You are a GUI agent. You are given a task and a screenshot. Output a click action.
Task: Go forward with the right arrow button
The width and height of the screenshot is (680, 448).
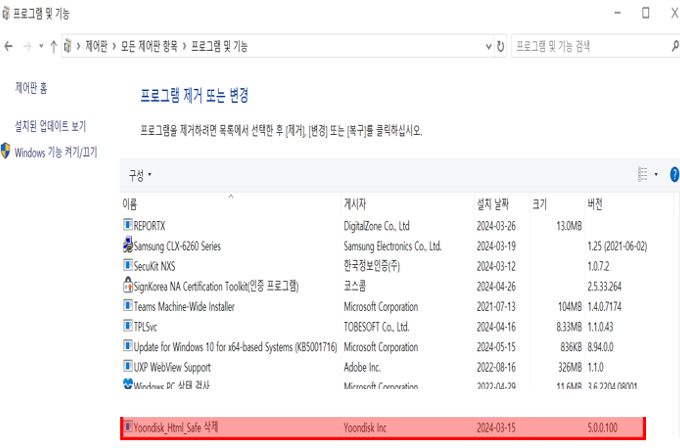coord(27,46)
